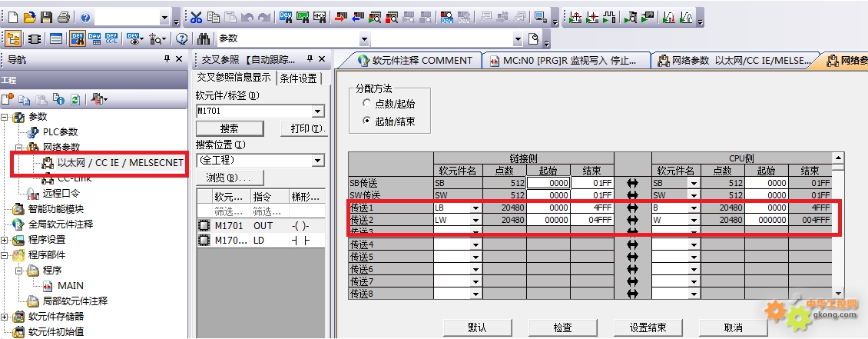
Task: Open Help via the blue question icon
Action: point(85,17)
